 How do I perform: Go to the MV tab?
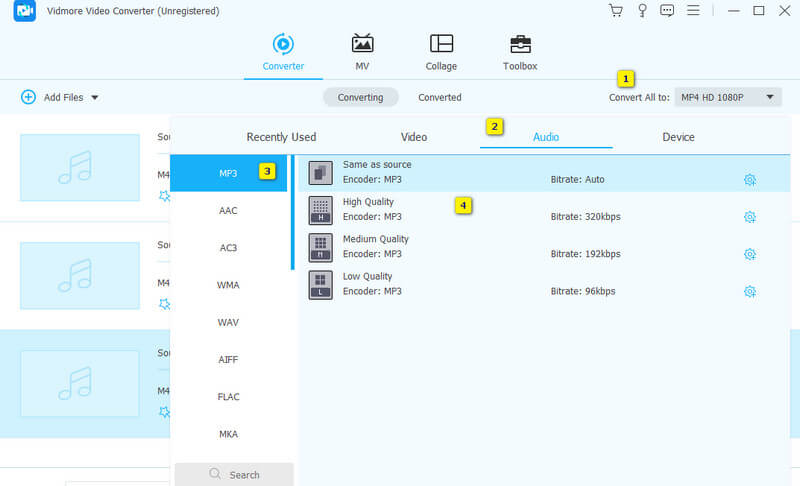click(x=362, y=53)
